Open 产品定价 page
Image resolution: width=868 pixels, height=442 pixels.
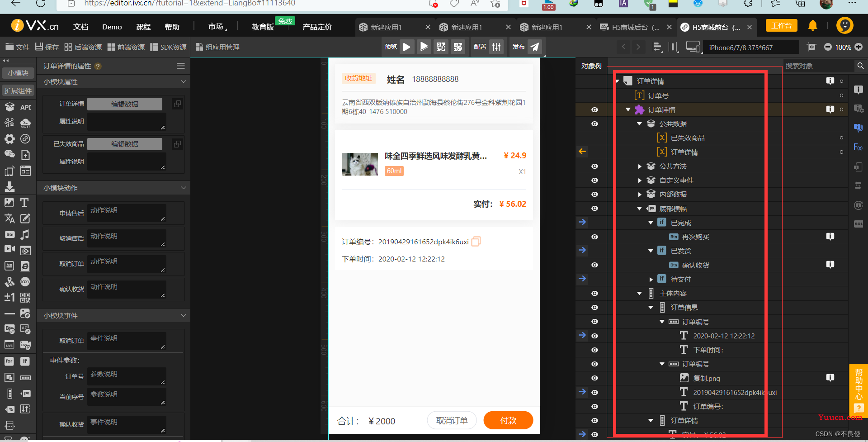coord(317,27)
